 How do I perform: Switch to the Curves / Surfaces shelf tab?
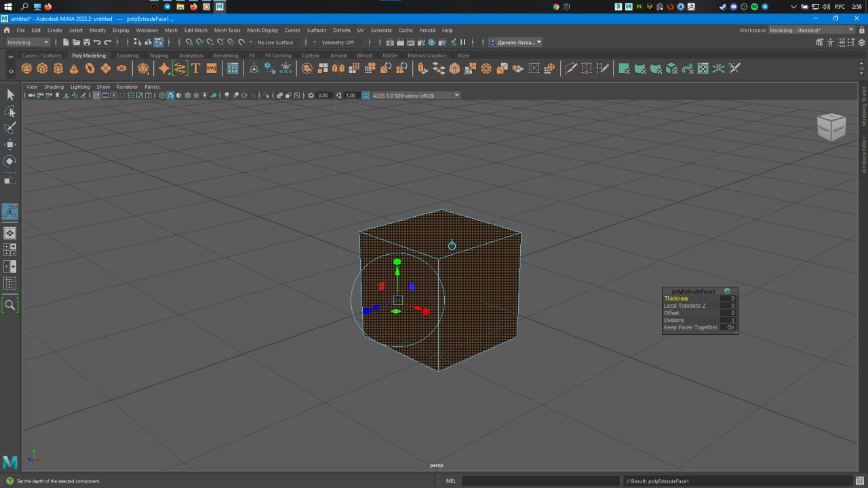[41, 56]
